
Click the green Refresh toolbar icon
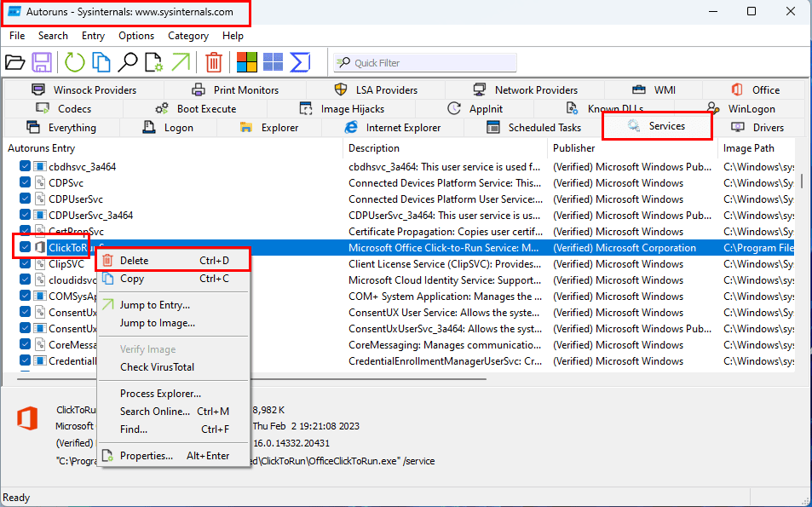click(x=75, y=63)
